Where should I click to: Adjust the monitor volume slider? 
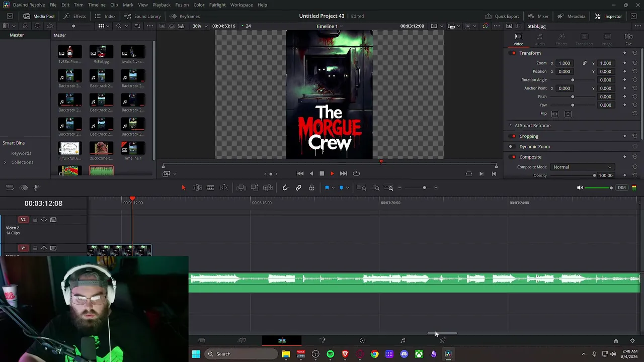pyautogui.click(x=599, y=188)
